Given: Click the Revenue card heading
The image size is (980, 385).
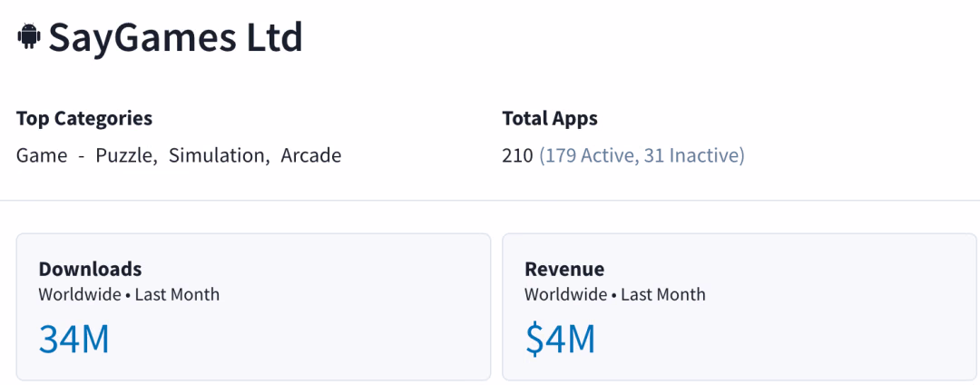Looking at the screenshot, I should coord(564,269).
